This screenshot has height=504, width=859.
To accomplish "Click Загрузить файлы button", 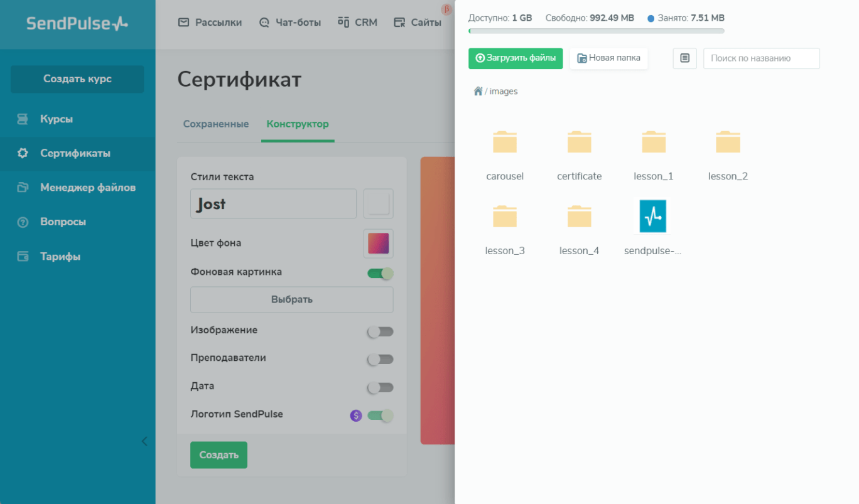I will (x=516, y=58).
